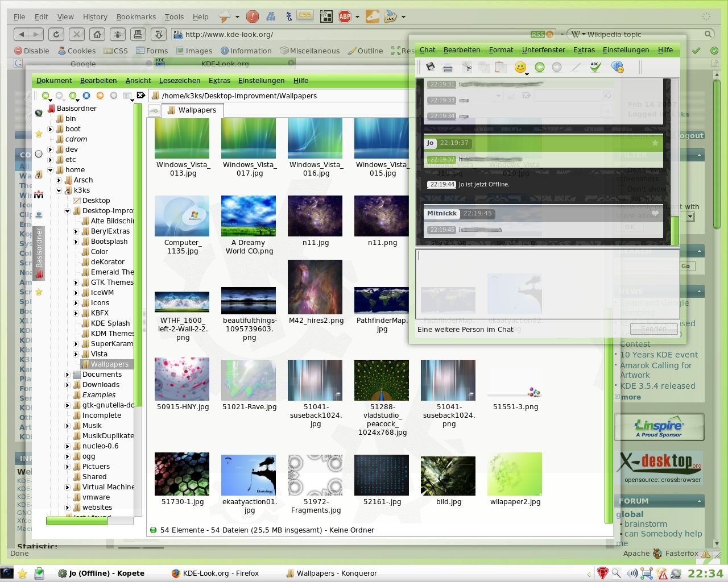Viewport: 728px width, 582px height.
Task: Select the Vista folder in tree
Action: pos(99,354)
